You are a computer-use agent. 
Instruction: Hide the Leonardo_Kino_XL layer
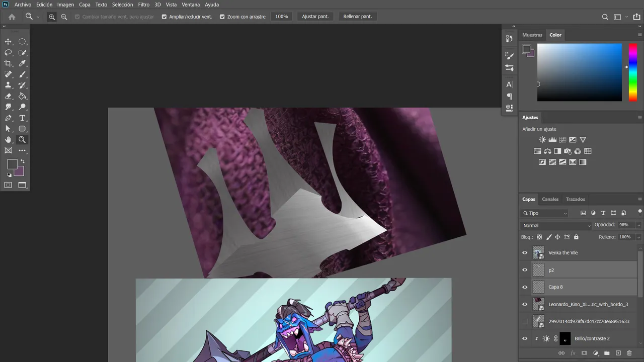(525, 304)
